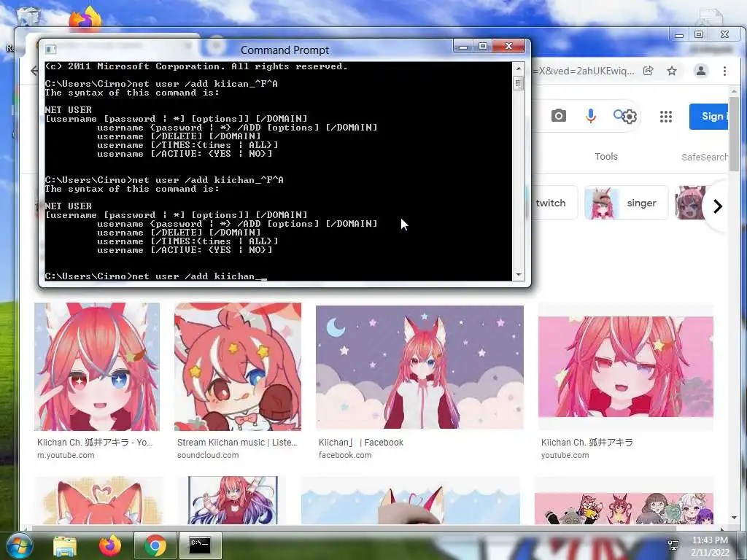Open Chrome's three-dot menu
The width and height of the screenshot is (747, 560).
tap(724, 71)
